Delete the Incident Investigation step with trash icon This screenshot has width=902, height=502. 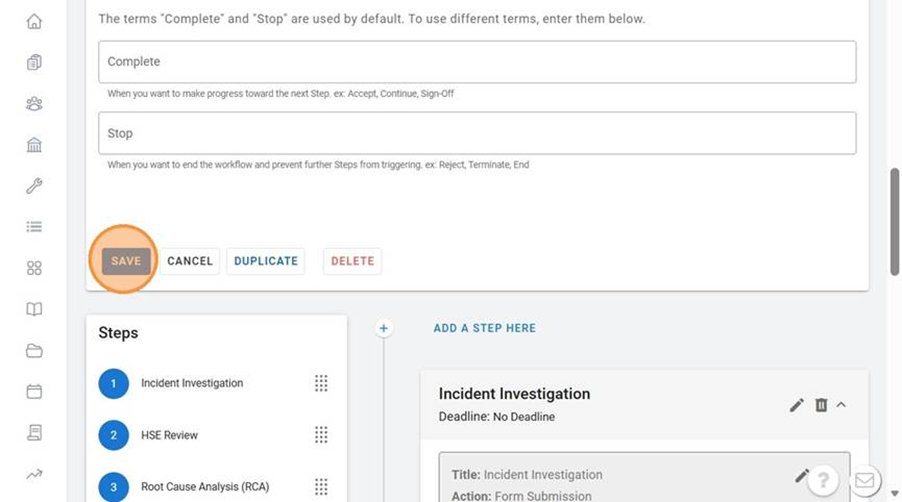pos(820,405)
